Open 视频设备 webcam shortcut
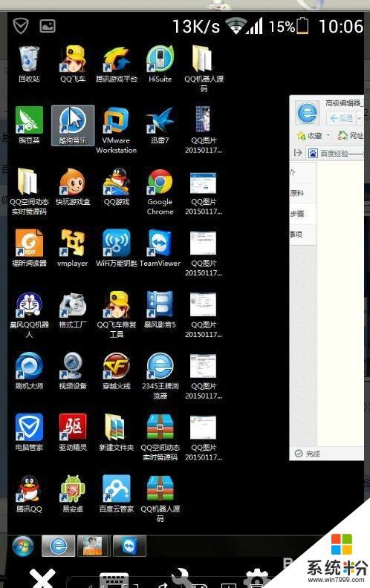The height and width of the screenshot is (588, 370). pyautogui.click(x=73, y=371)
